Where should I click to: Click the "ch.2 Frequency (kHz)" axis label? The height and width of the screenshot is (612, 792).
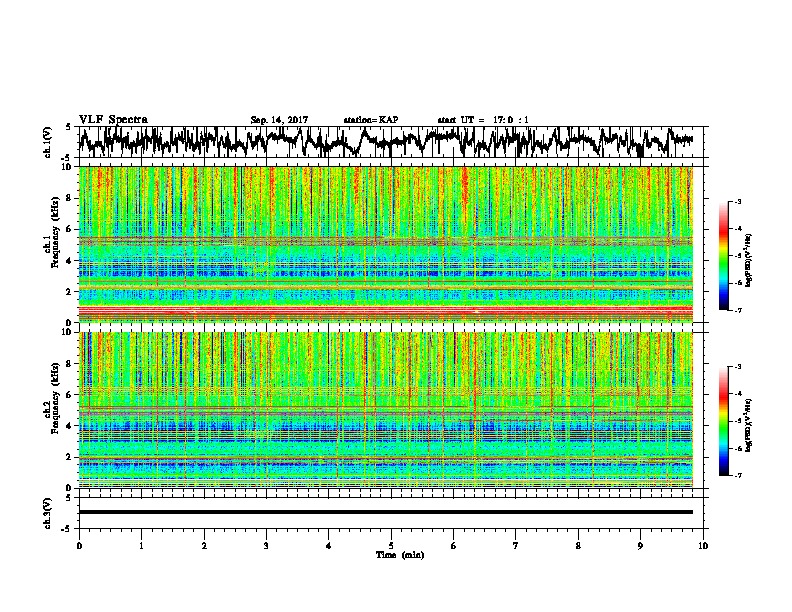tap(51, 398)
